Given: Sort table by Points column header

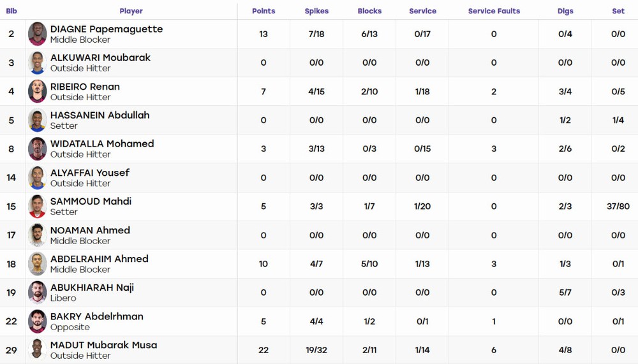Looking at the screenshot, I should pos(263,11).
